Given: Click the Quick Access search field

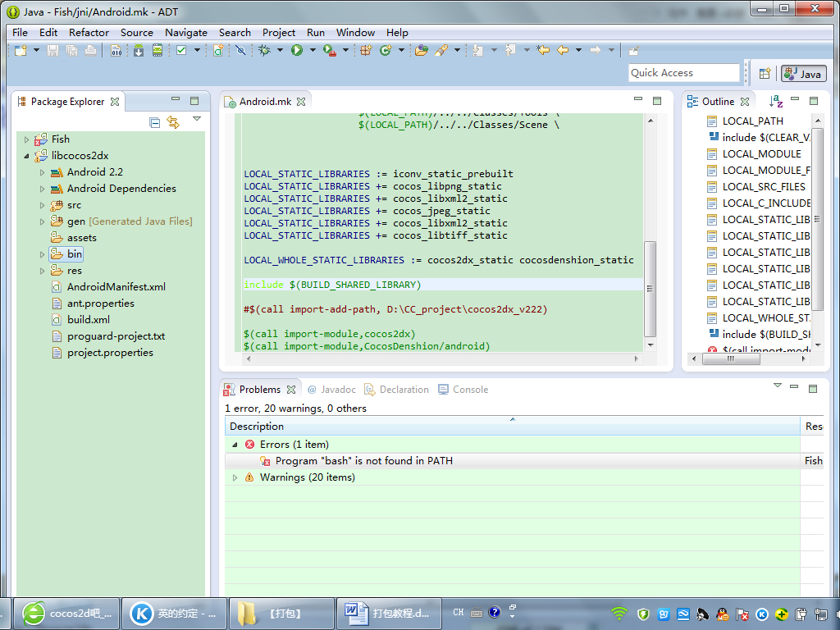Looking at the screenshot, I should click(683, 73).
